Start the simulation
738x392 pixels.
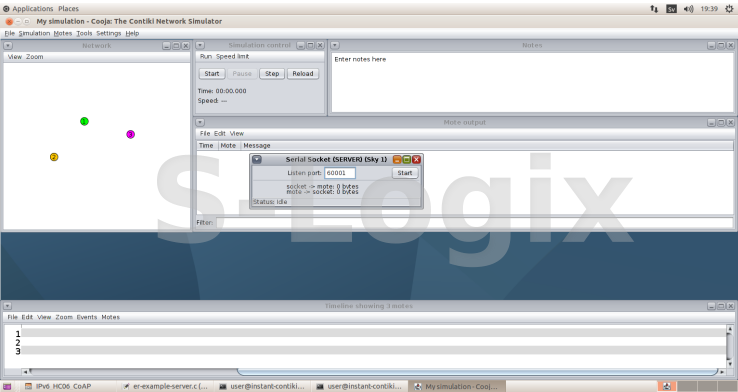(212, 74)
